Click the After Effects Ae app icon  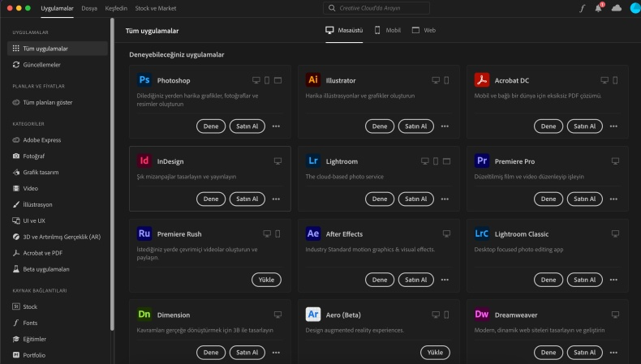313,233
